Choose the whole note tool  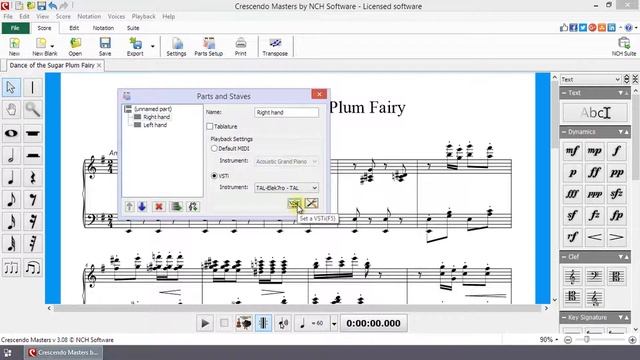[11, 133]
